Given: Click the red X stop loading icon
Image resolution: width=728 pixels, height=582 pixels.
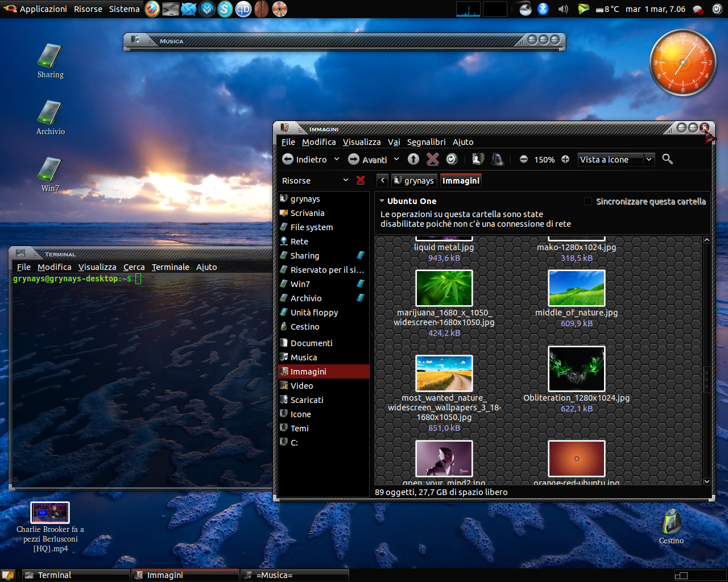Looking at the screenshot, I should [x=433, y=160].
